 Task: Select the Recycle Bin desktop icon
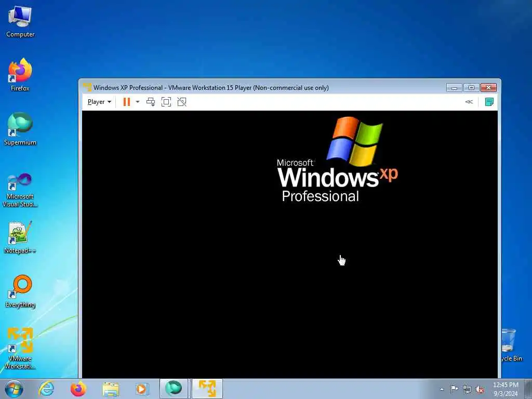[510, 345]
